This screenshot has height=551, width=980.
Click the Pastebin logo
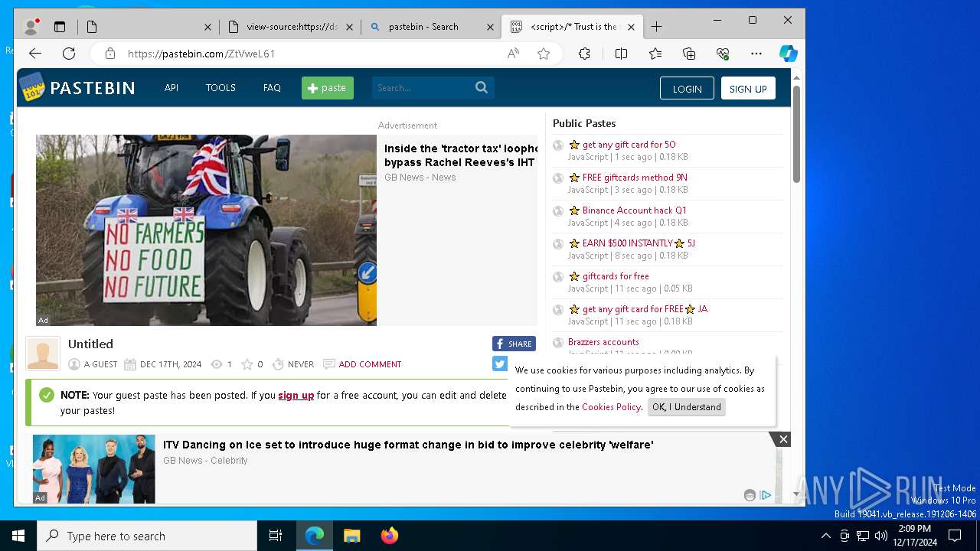pos(77,87)
